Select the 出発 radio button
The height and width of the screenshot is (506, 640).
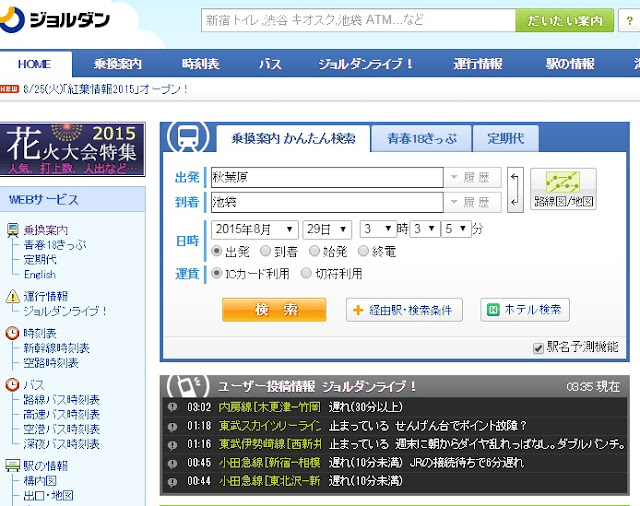click(x=217, y=251)
